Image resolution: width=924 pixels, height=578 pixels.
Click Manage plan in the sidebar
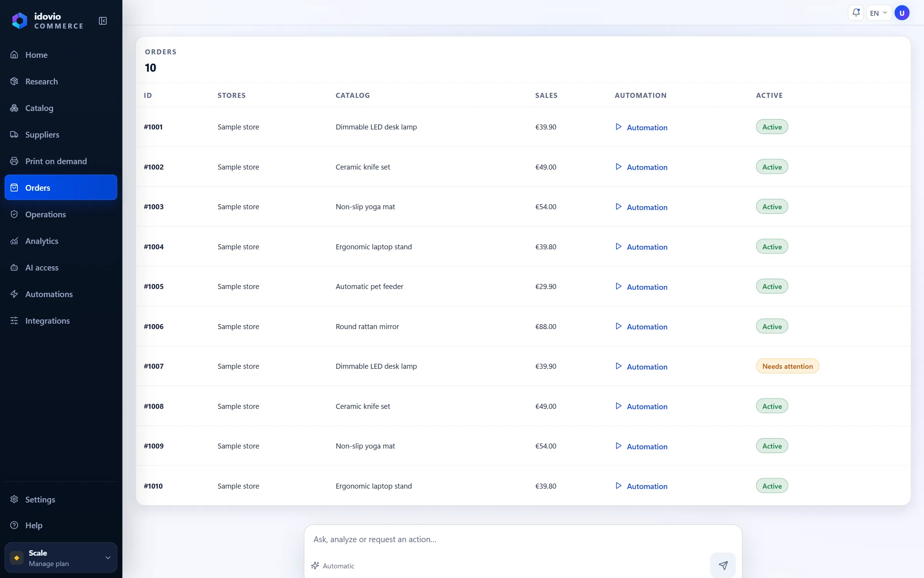tap(49, 563)
